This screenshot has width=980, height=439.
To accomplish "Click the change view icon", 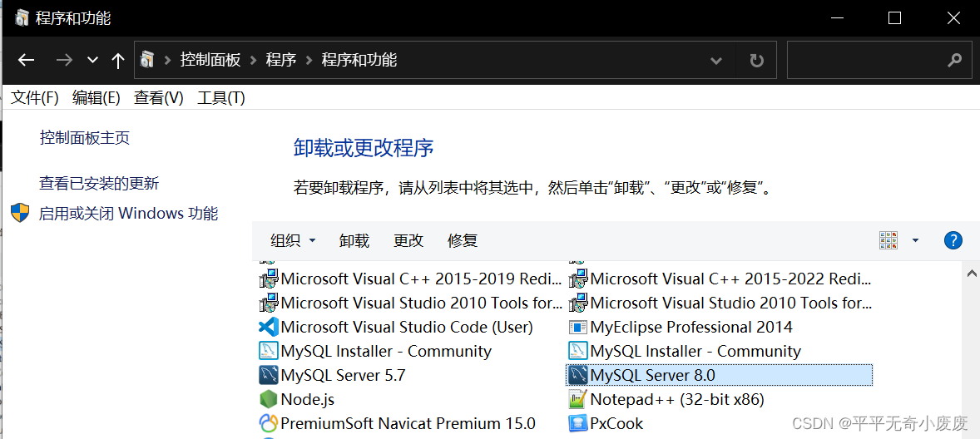I will click(x=888, y=240).
